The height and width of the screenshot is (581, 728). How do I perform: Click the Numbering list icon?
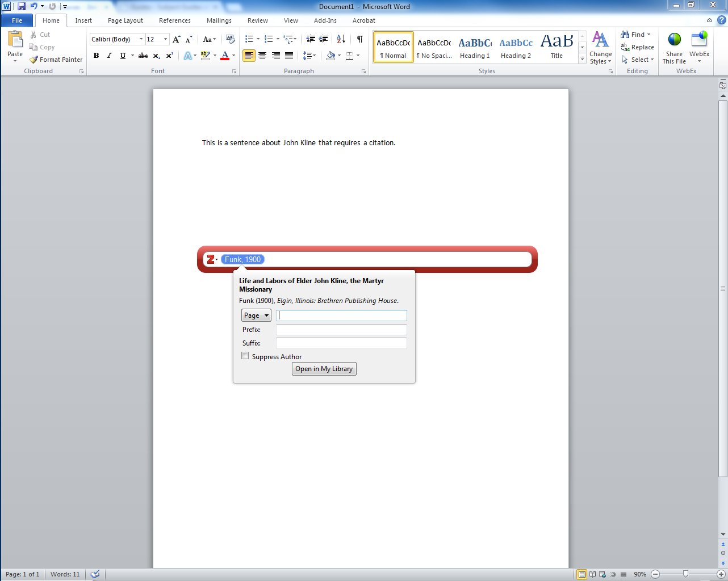pos(269,39)
